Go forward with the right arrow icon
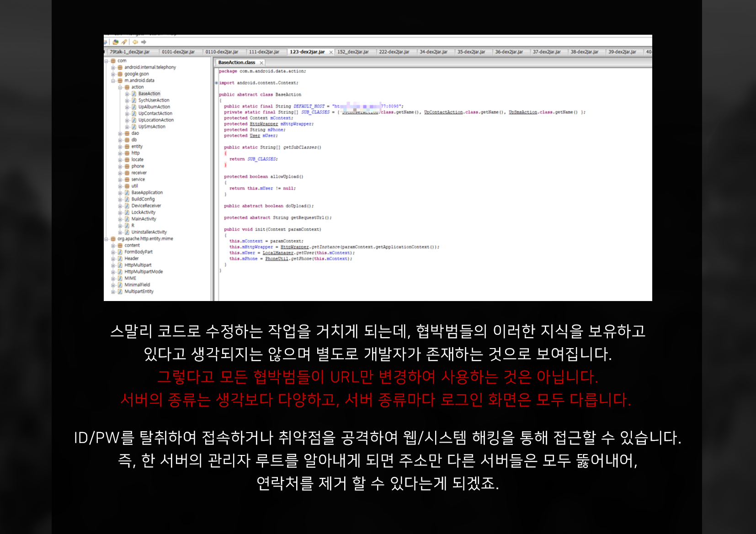The height and width of the screenshot is (534, 756). click(x=144, y=42)
